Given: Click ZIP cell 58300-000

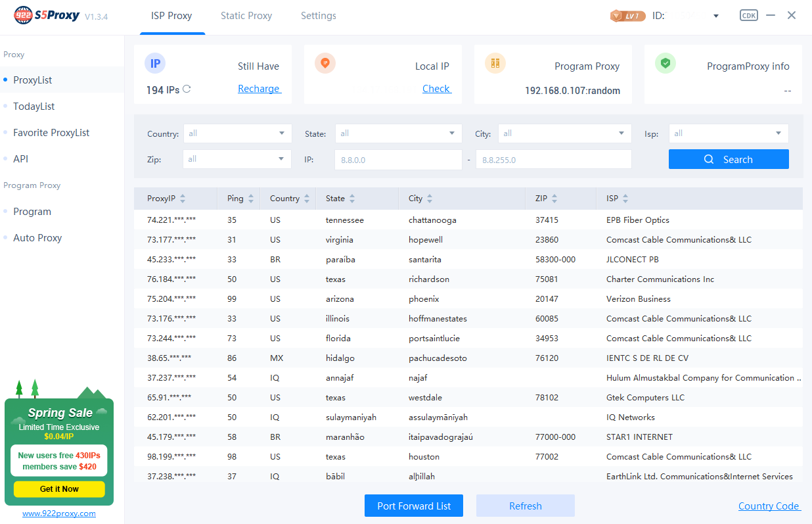Looking at the screenshot, I should click(555, 259).
